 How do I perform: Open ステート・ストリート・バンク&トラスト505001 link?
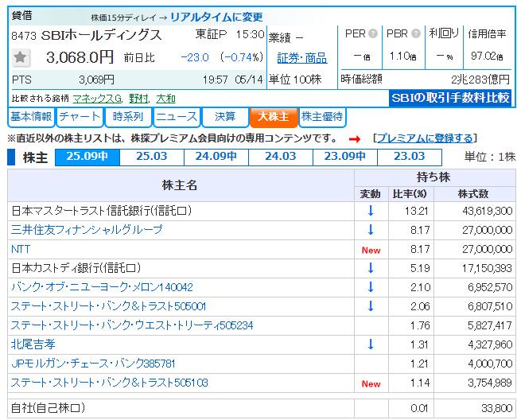(108, 306)
